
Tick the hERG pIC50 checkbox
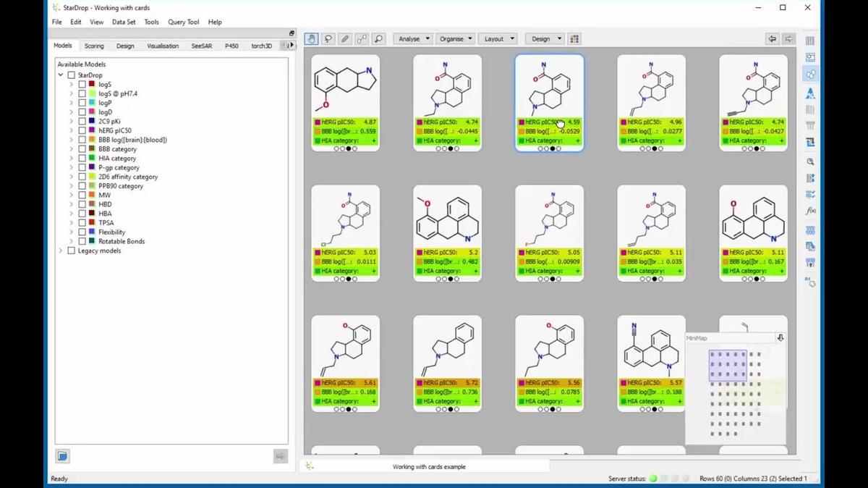click(82, 130)
